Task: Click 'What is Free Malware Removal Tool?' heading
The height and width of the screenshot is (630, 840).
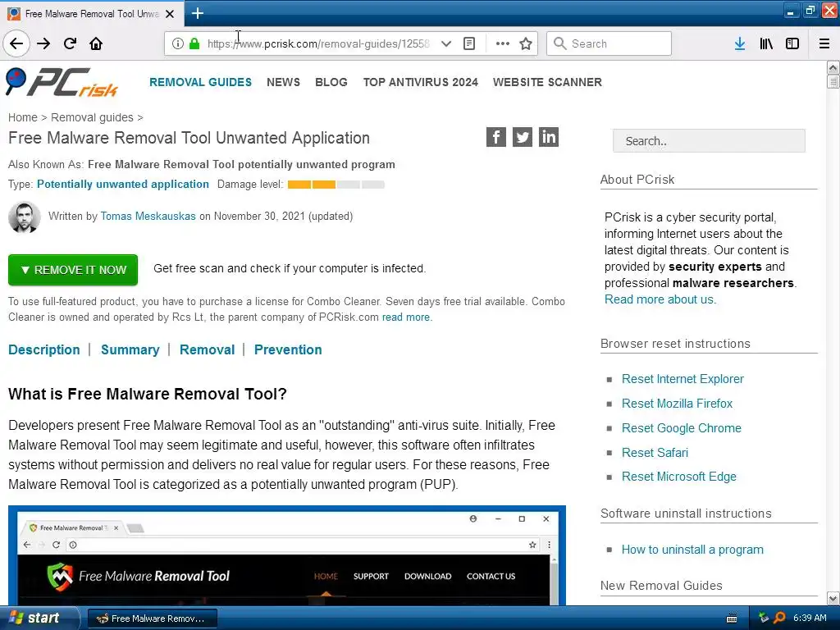Action: coord(148,394)
